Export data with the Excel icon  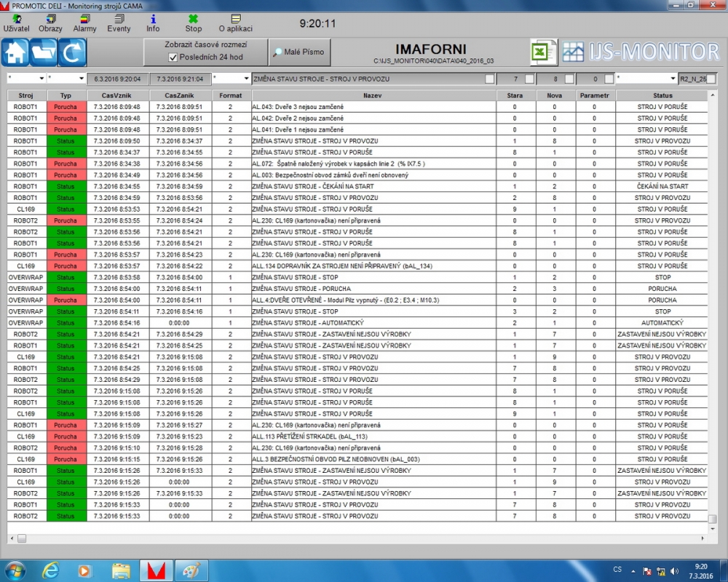[x=542, y=52]
